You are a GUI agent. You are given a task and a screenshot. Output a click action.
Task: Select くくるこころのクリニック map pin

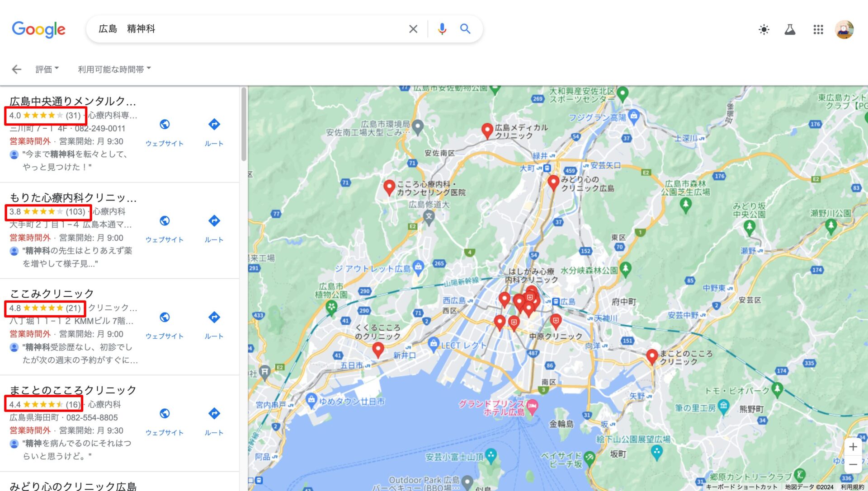378,350
